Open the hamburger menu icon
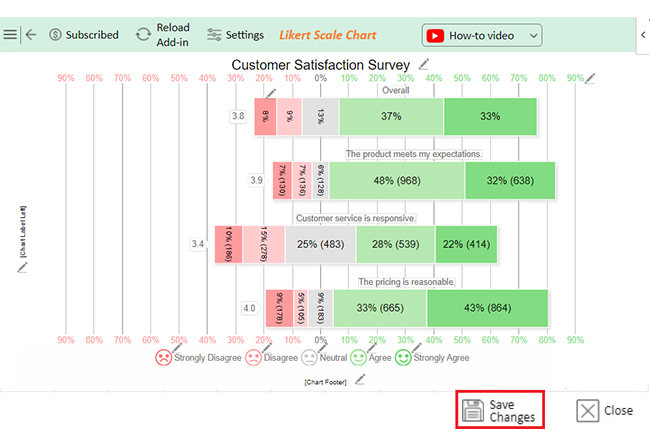 [10, 34]
